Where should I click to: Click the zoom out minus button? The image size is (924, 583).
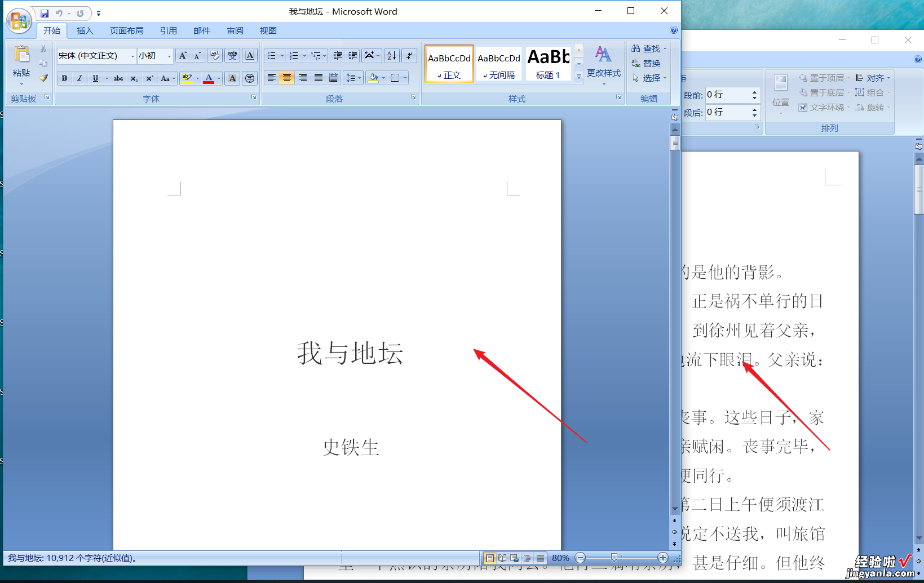click(580, 558)
